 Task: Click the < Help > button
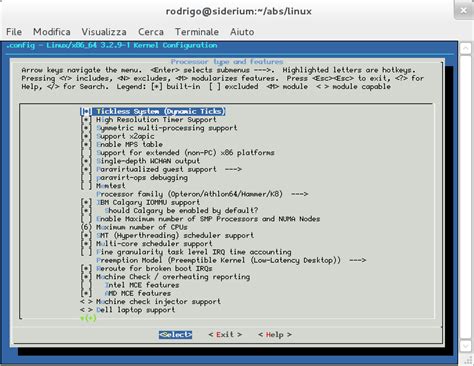point(275,334)
